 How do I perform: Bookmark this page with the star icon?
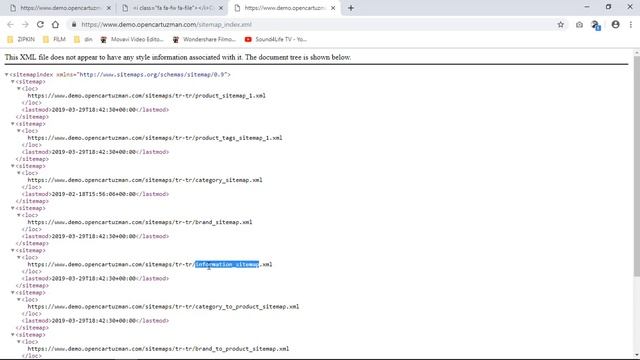tap(560, 24)
